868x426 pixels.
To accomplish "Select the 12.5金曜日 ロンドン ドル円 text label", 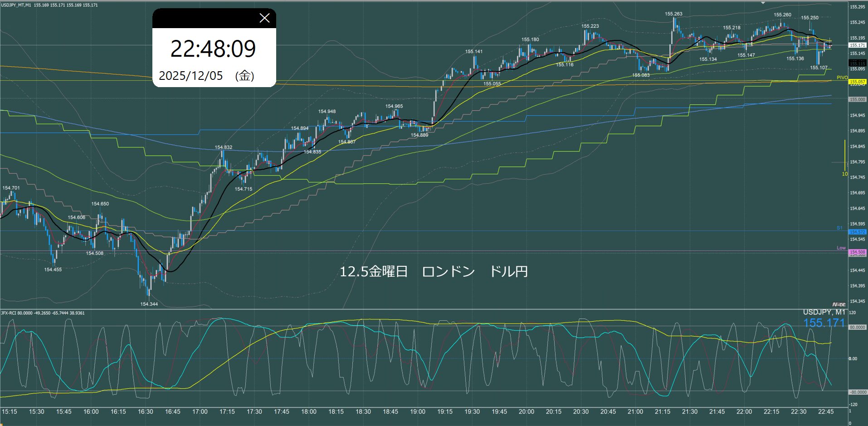I will [434, 272].
